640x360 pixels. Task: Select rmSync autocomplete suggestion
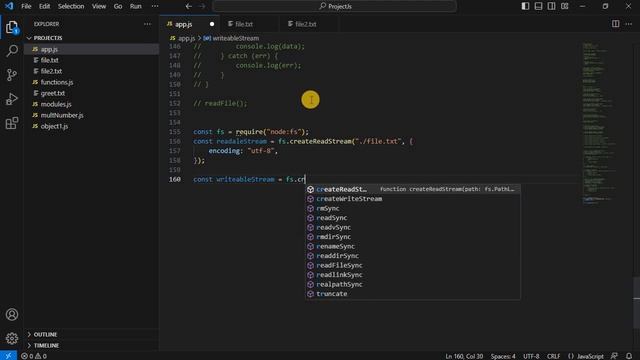coord(413,208)
